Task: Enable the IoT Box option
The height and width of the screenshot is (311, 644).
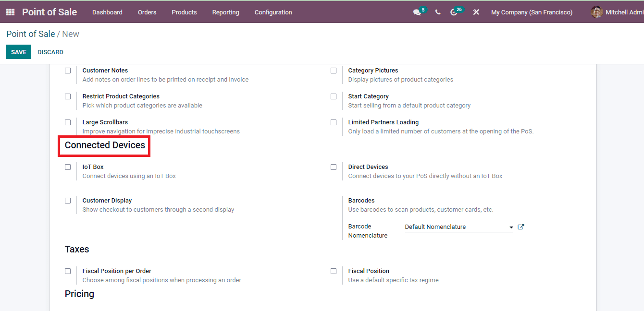Action: 68,167
